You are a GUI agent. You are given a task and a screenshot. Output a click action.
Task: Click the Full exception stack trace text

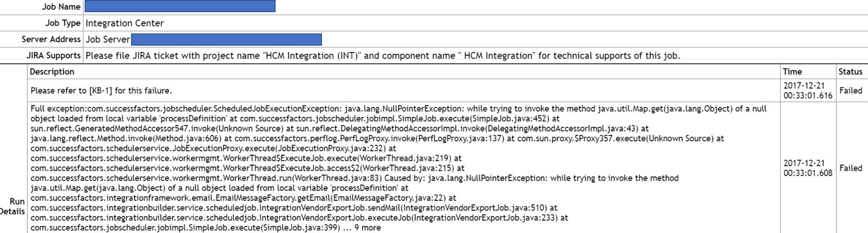[x=398, y=168]
